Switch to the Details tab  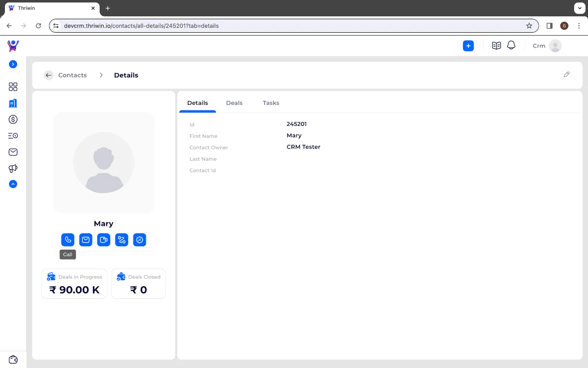click(x=198, y=103)
